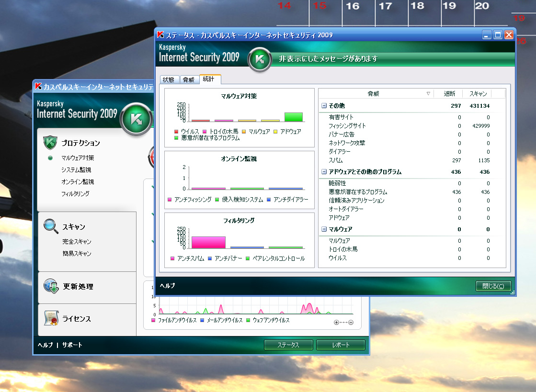536x392 pixels.
Task: Click the green ペアレンタルコントロール legend swatch
Action: click(248, 258)
